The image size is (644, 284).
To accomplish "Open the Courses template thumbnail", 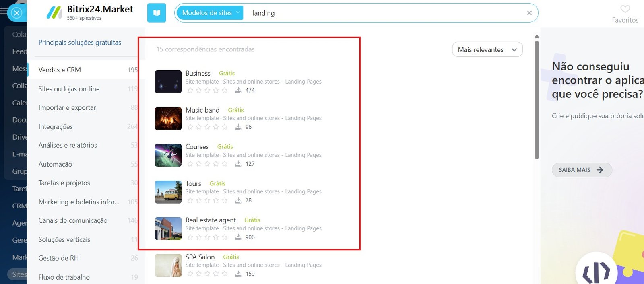I will 168,155.
